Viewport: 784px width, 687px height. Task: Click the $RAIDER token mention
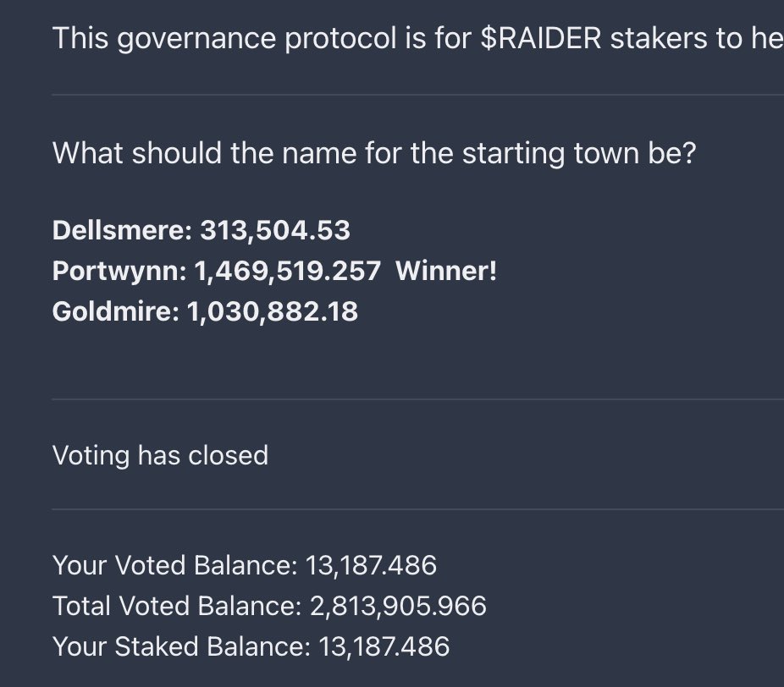point(540,38)
